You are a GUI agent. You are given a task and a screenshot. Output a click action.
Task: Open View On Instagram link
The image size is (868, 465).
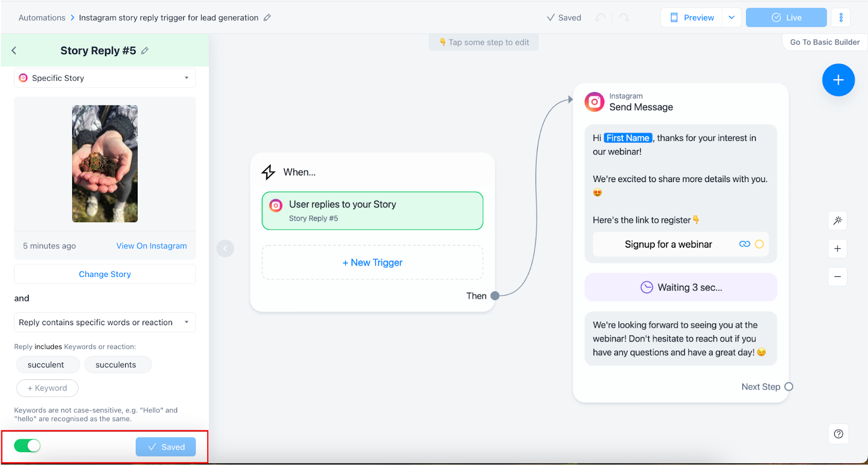click(151, 246)
